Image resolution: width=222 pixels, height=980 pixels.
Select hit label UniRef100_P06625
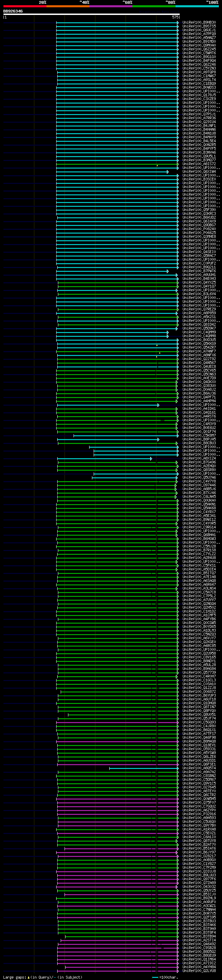(x=199, y=233)
